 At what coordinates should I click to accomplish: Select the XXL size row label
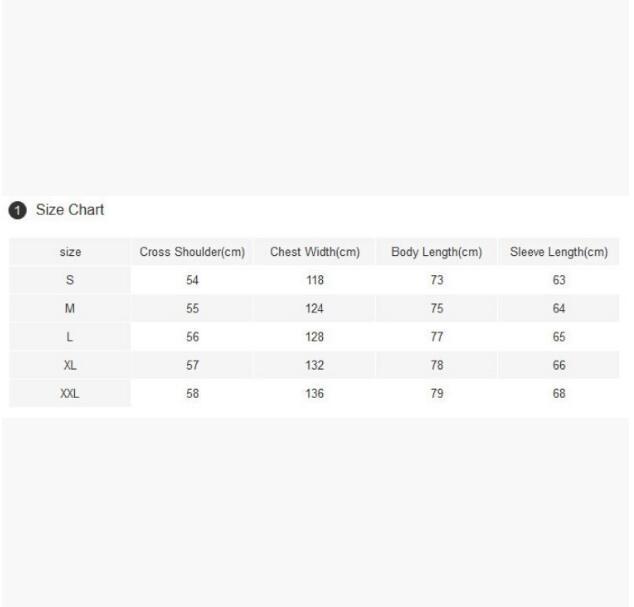pyautogui.click(x=70, y=393)
